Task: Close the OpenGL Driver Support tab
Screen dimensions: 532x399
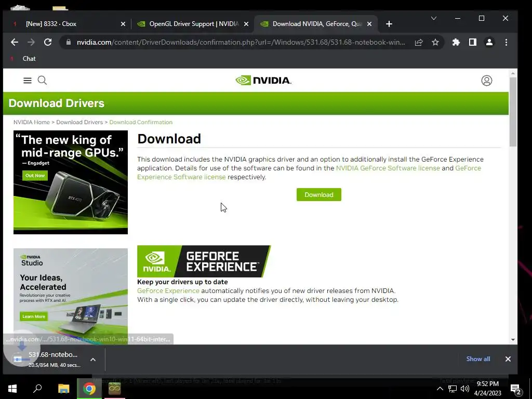Action: tap(246, 24)
